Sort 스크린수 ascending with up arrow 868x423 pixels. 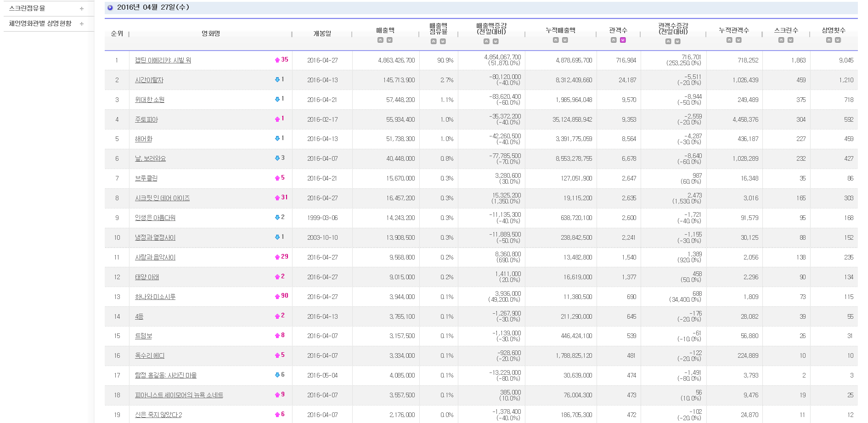pyautogui.click(x=781, y=40)
